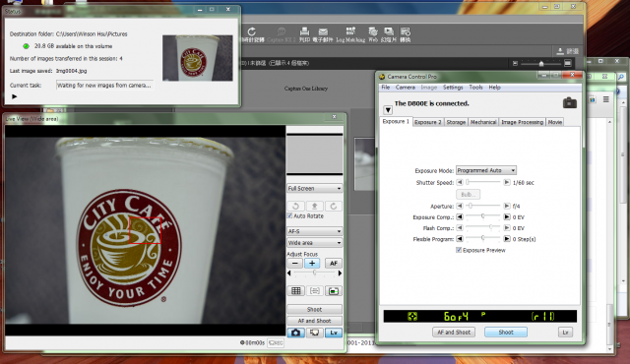
Task: Show the grid overlay in Live View
Action: click(x=295, y=291)
